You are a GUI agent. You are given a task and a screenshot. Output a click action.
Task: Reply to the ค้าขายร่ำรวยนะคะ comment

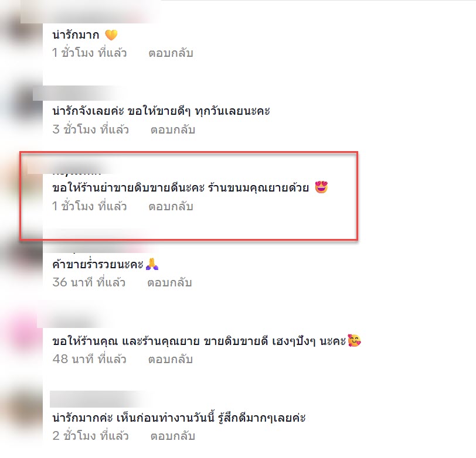pyautogui.click(x=169, y=282)
